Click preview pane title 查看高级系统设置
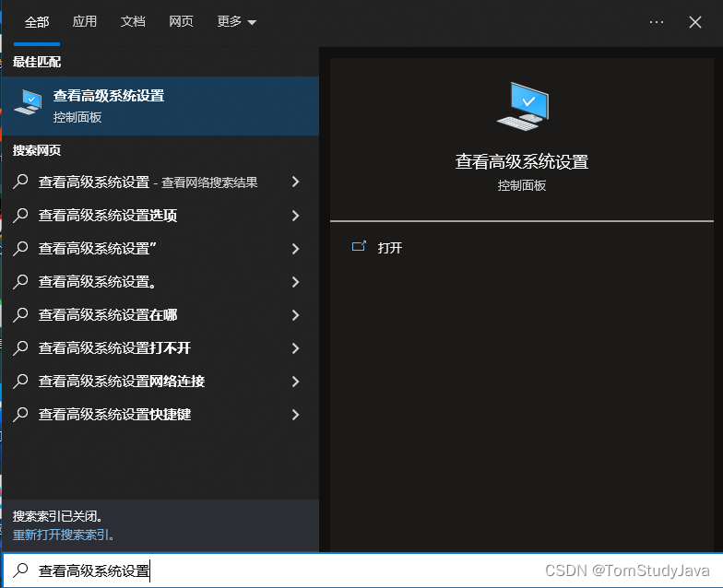This screenshot has height=588, width=723. [522, 162]
